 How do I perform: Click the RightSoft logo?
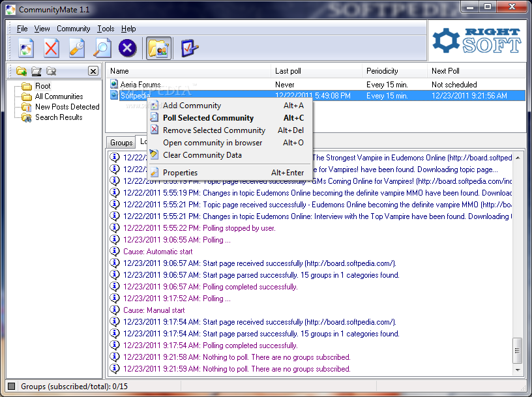[477, 40]
